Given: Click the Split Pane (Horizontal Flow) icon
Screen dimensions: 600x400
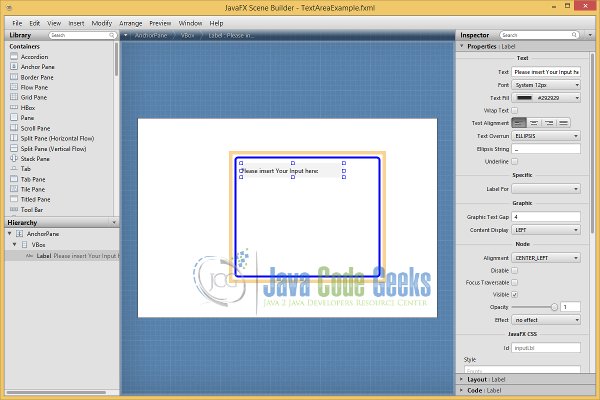Looking at the screenshot, I should tap(14, 138).
